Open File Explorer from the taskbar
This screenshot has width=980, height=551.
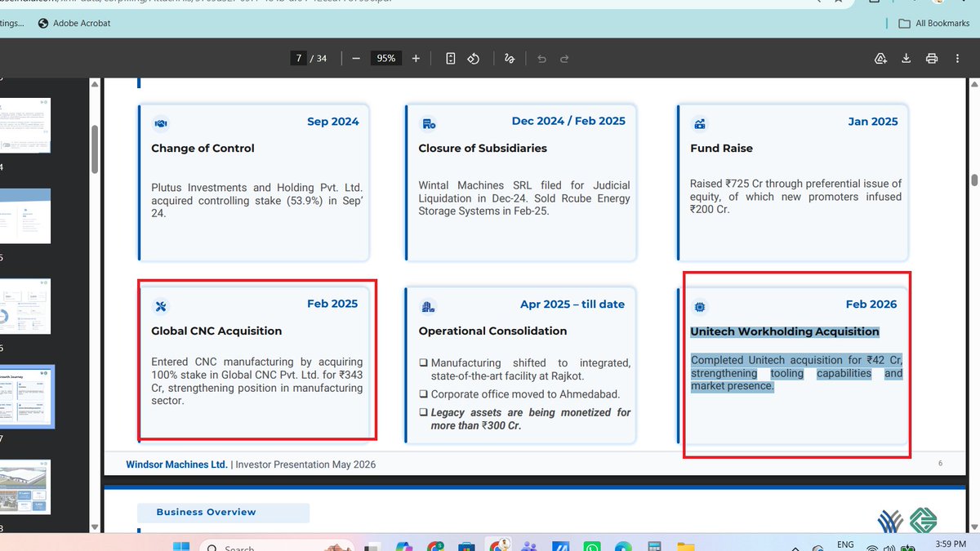(x=684, y=547)
